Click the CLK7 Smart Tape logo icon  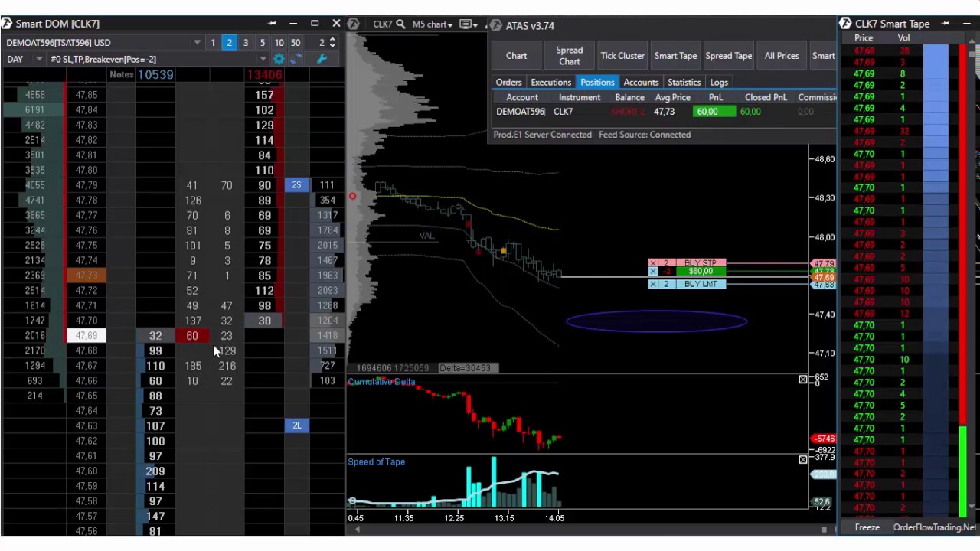(x=846, y=24)
